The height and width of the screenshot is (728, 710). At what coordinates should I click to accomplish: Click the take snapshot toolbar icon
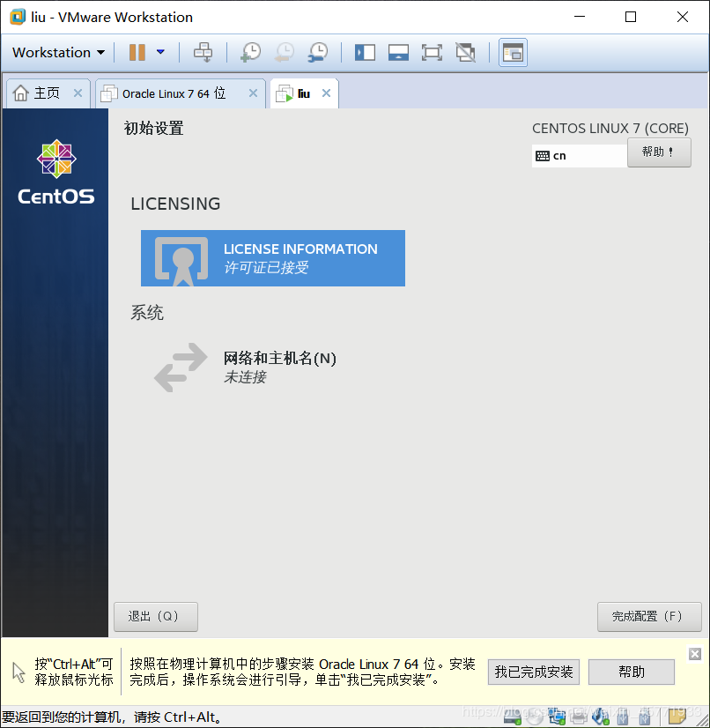click(249, 52)
